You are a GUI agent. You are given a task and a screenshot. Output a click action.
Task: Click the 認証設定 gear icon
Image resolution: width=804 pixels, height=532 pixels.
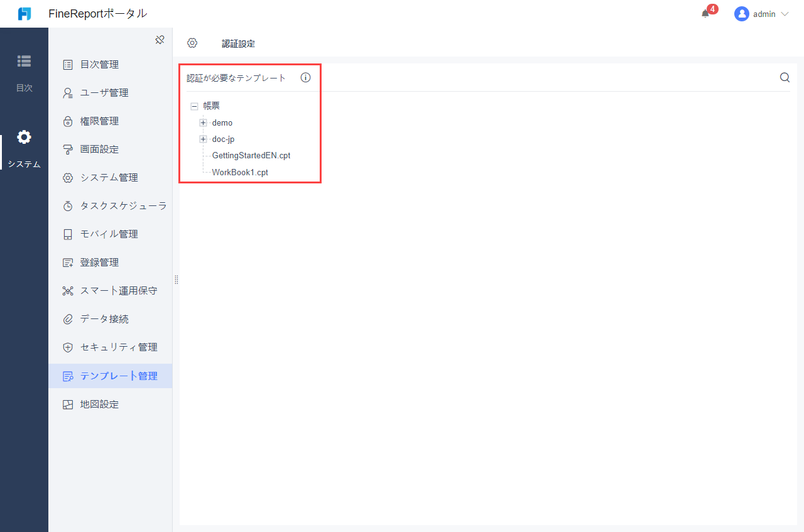(x=192, y=43)
